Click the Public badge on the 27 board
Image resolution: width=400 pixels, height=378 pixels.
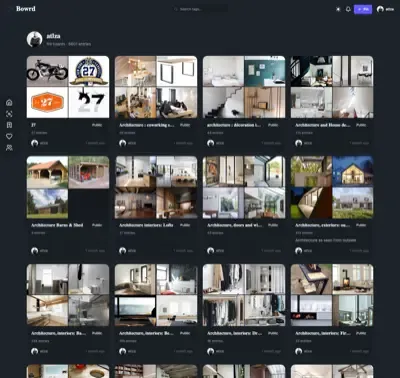click(97, 125)
